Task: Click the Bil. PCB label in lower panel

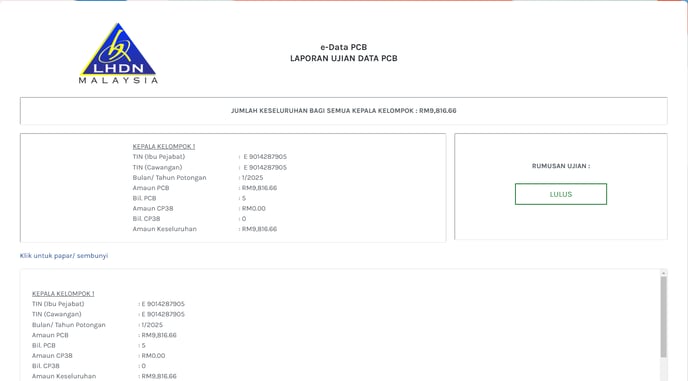Action: [x=44, y=345]
